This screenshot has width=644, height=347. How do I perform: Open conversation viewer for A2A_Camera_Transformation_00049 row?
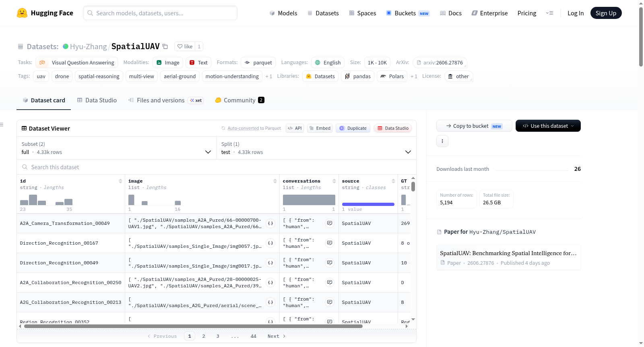coord(330,223)
